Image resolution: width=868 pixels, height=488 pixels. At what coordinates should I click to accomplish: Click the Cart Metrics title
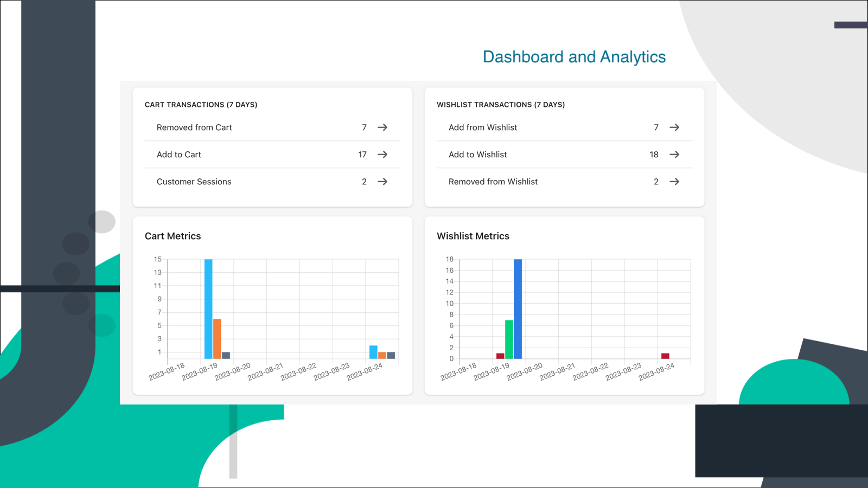[173, 236]
